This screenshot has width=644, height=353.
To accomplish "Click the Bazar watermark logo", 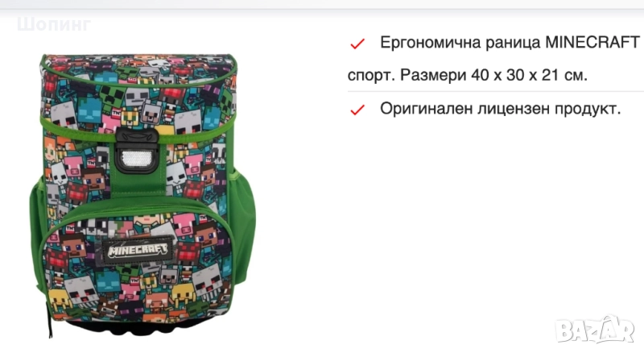I will coord(594,330).
